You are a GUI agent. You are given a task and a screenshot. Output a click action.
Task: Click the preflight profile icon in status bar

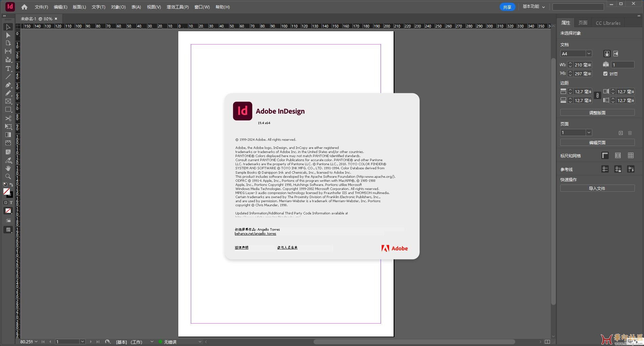(108, 342)
